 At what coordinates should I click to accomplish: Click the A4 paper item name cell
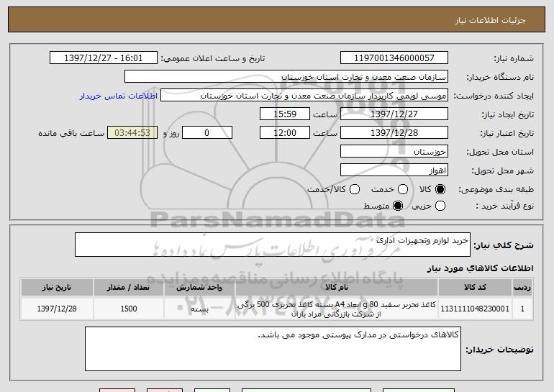click(x=337, y=309)
